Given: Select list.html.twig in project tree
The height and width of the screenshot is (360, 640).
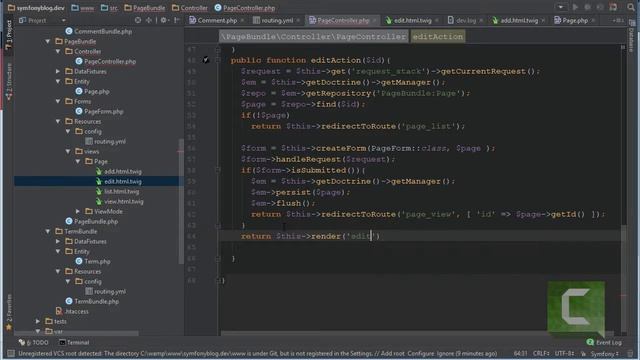Looking at the screenshot, I should (117, 191).
